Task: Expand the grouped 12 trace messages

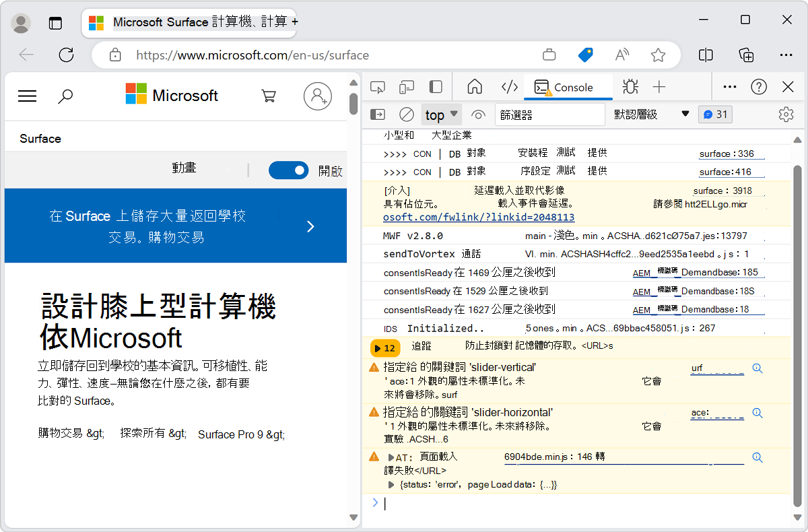Action: pos(384,348)
